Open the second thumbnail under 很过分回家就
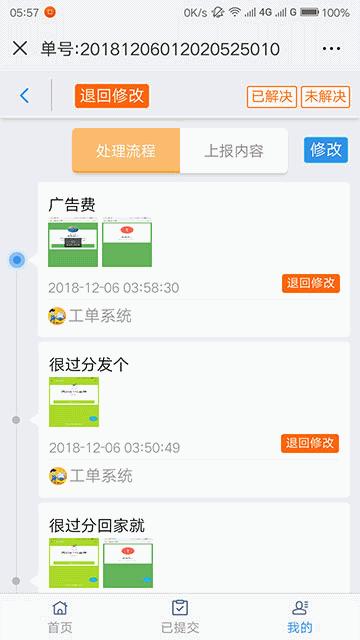Viewport: 360px width, 640px height. [128, 563]
